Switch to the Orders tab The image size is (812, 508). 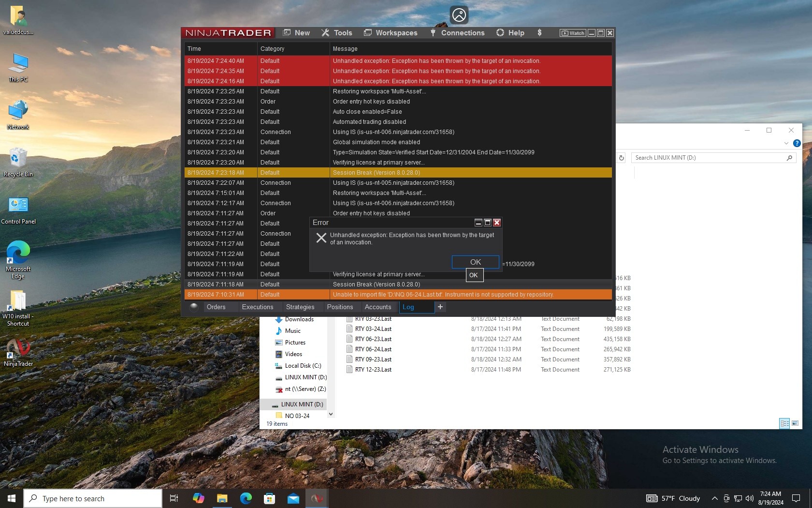click(x=216, y=307)
